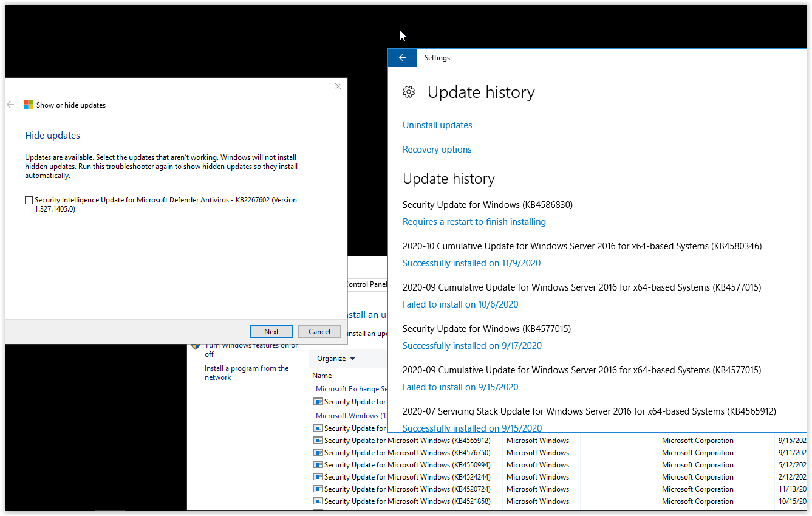Viewport: 812px width, 516px height.
Task: Click the icon for Security Update KB4565912 row
Action: 317,440
